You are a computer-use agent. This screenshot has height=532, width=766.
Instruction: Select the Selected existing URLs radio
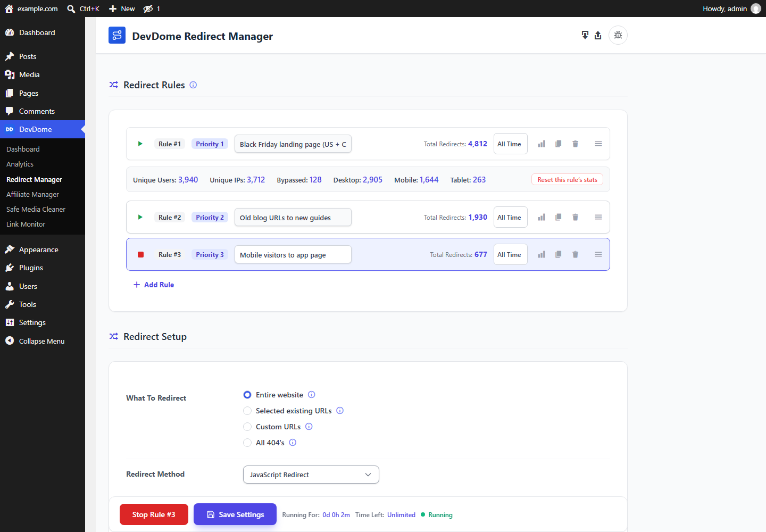[x=247, y=411]
